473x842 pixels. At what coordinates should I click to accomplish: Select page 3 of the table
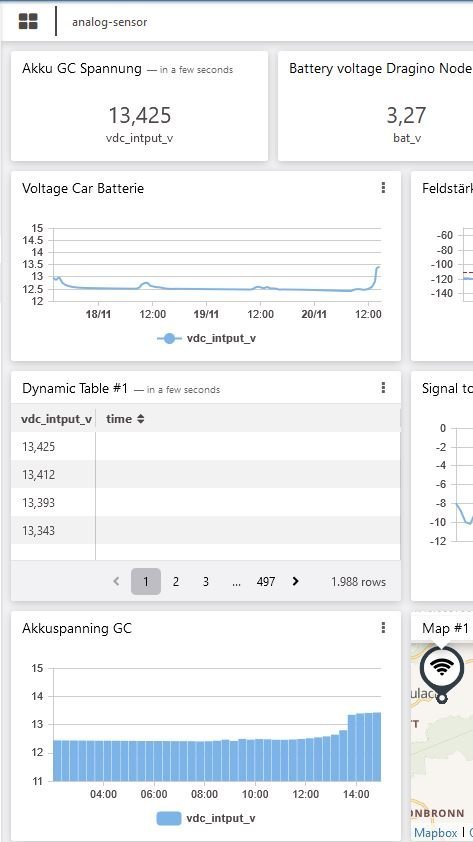point(205,582)
